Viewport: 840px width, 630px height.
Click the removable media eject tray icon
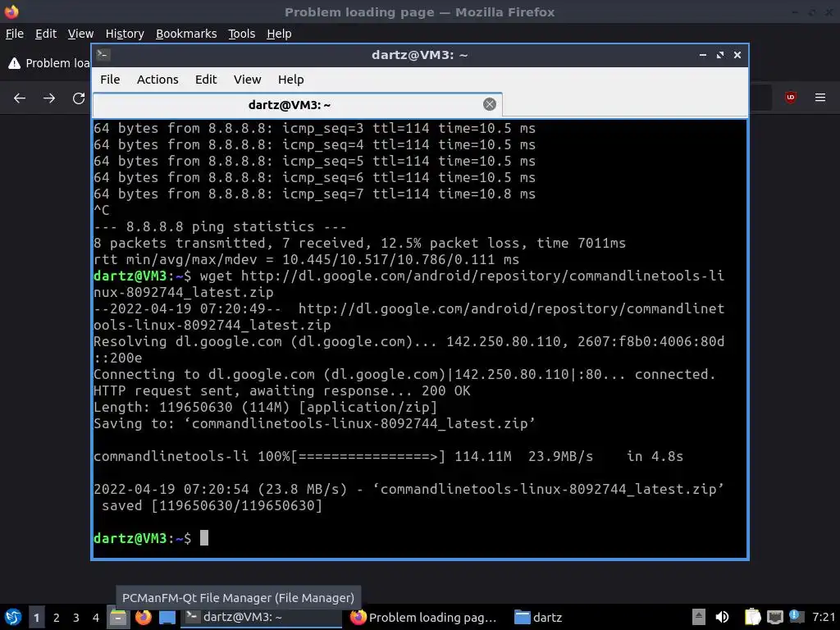point(699,617)
